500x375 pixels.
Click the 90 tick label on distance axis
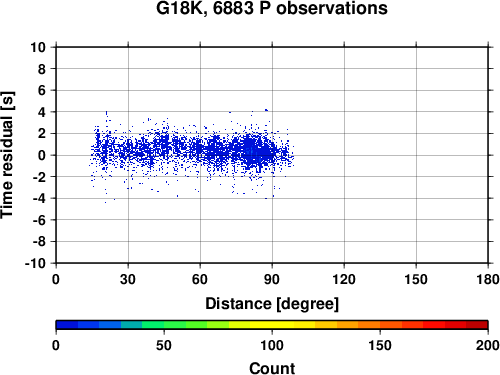pyautogui.click(x=272, y=279)
